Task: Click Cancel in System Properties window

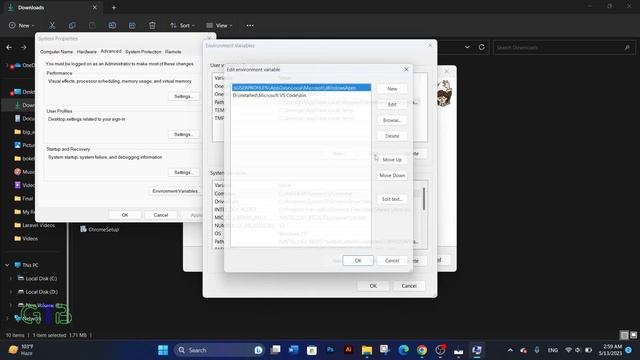Action: [x=161, y=215]
